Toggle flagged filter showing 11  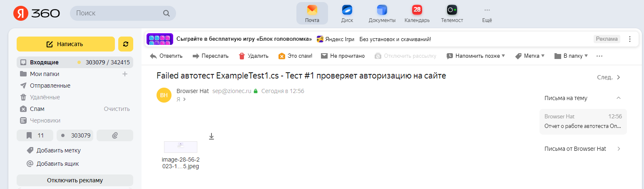pyautogui.click(x=35, y=135)
